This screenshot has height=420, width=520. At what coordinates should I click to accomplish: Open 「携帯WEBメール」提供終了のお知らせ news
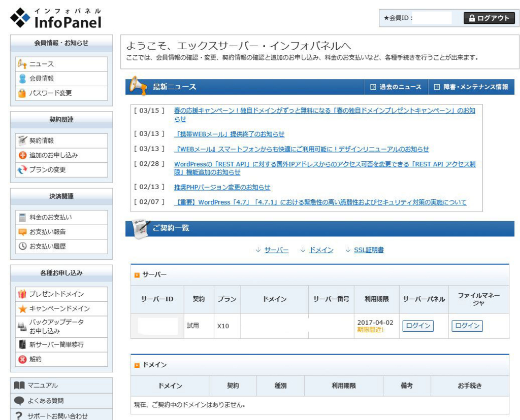coord(229,134)
